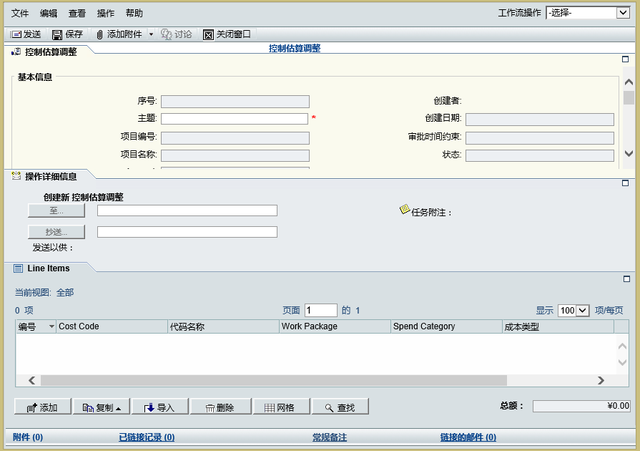This screenshot has width=640, height=451.
Task: Click the 基本信息 scroll down arrow
Action: click(x=629, y=153)
